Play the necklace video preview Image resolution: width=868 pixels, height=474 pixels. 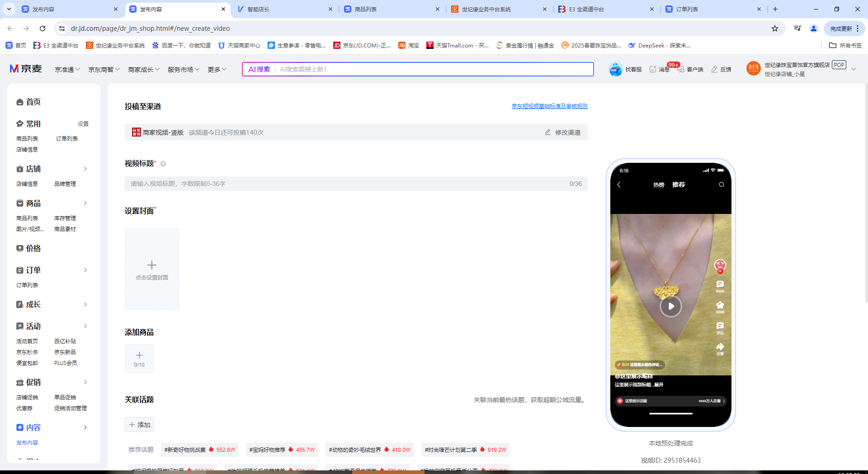point(671,306)
